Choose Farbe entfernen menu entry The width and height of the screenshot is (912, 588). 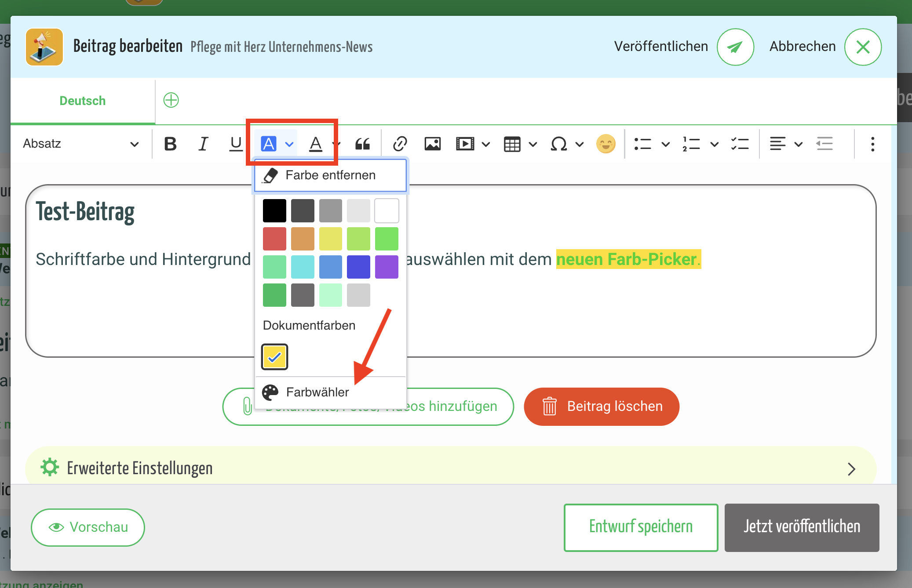coord(330,175)
